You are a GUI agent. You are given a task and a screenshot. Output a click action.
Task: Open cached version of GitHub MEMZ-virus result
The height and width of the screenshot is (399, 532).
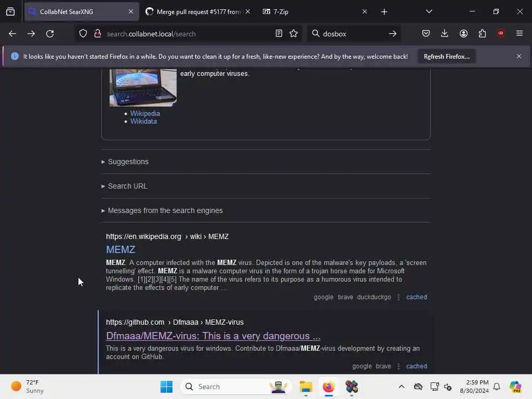tap(416, 366)
